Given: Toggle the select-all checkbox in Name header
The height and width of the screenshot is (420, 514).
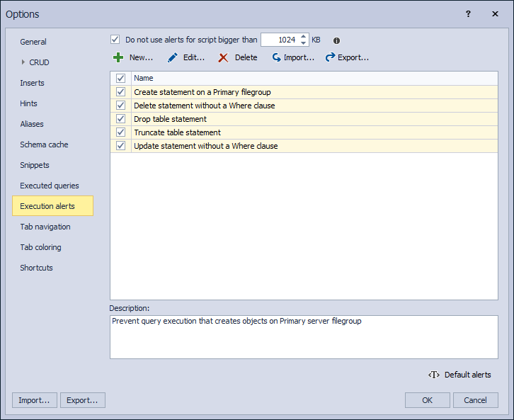Looking at the screenshot, I should (120, 78).
